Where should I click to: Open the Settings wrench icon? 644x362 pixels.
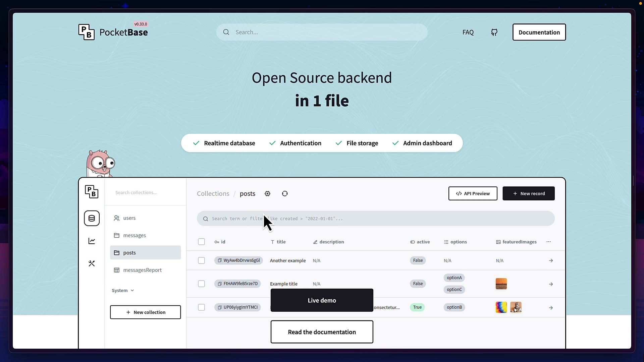[x=92, y=263]
